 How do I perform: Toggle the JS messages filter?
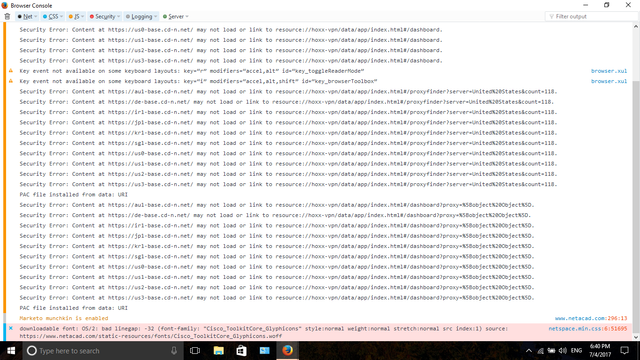(x=74, y=16)
